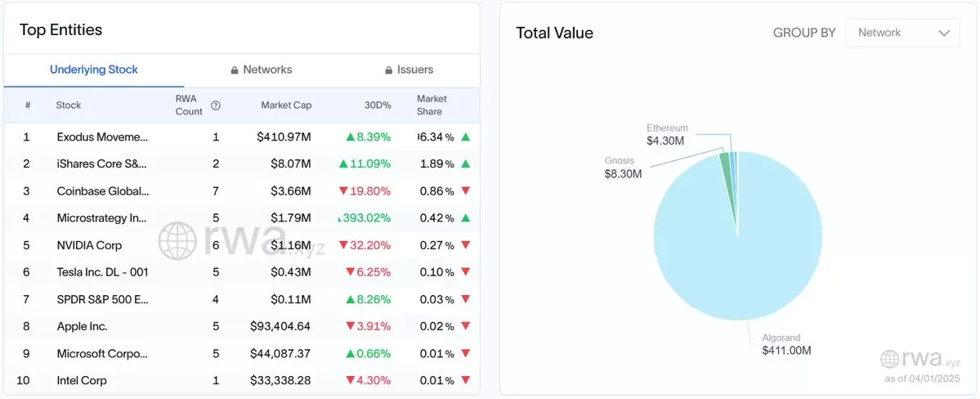The image size is (980, 399).
Task: Select the iShares Core S& stock row
Action: [242, 164]
